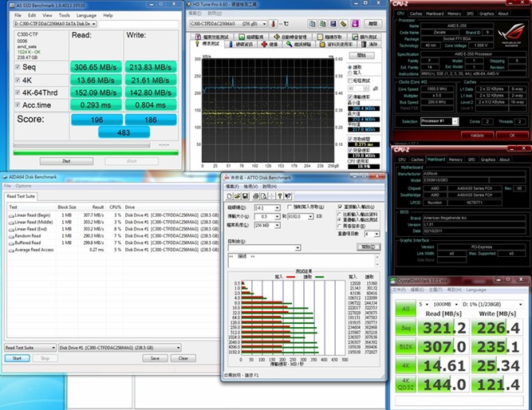Click CrystalDiskMark green 512K test button
This screenshot has height=410, width=532.
coord(406,346)
